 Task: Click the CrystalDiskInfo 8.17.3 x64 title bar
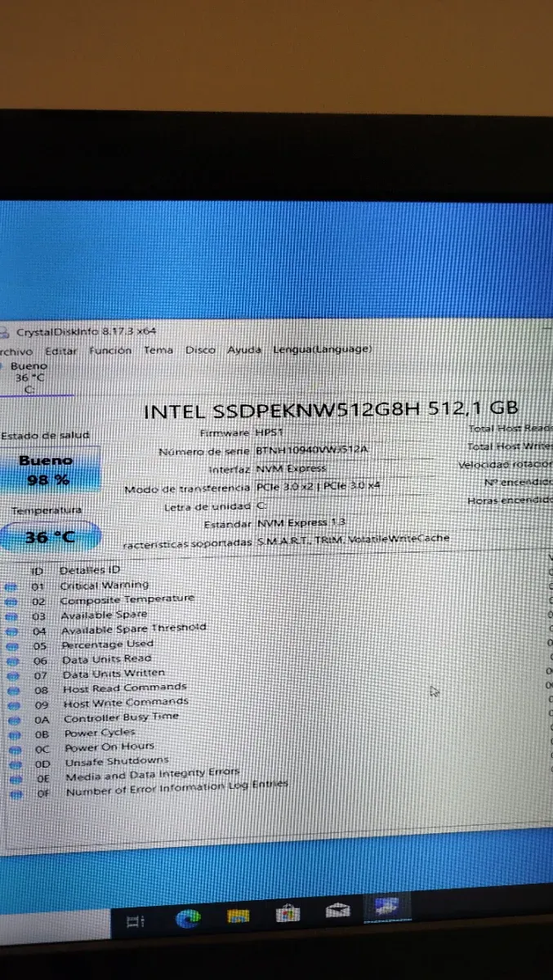click(86, 332)
